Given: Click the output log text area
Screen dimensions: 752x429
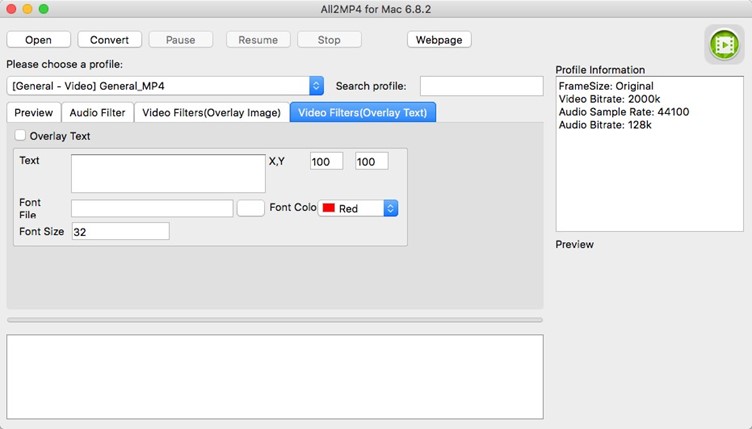Looking at the screenshot, I should (x=275, y=377).
